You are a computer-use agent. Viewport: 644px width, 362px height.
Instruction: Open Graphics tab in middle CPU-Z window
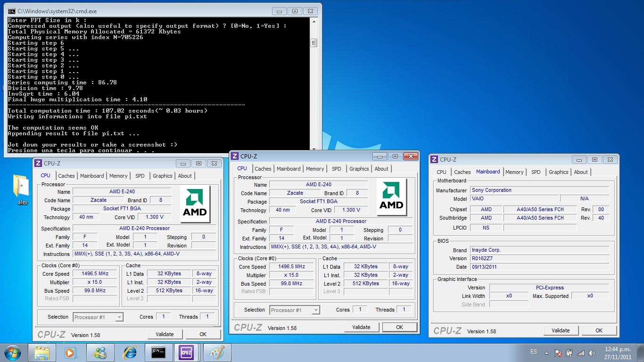[x=359, y=169]
